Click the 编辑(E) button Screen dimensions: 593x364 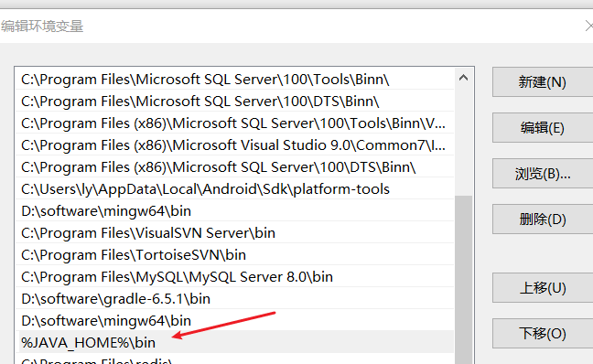(543, 128)
